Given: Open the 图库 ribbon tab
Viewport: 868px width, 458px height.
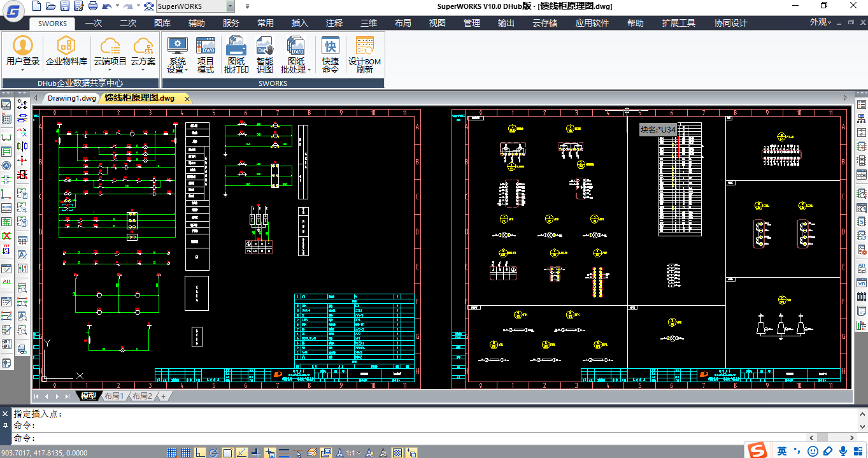Looking at the screenshot, I should [162, 23].
